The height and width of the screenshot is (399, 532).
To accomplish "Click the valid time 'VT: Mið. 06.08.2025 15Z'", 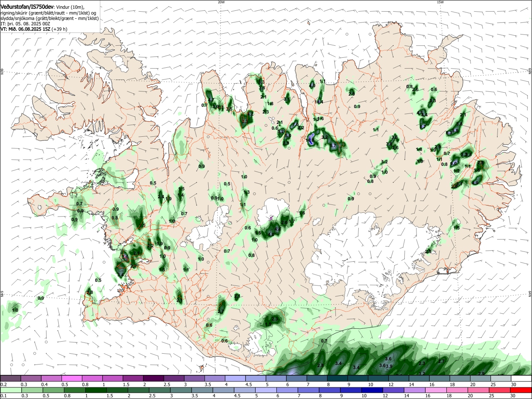I will (x=25, y=29).
